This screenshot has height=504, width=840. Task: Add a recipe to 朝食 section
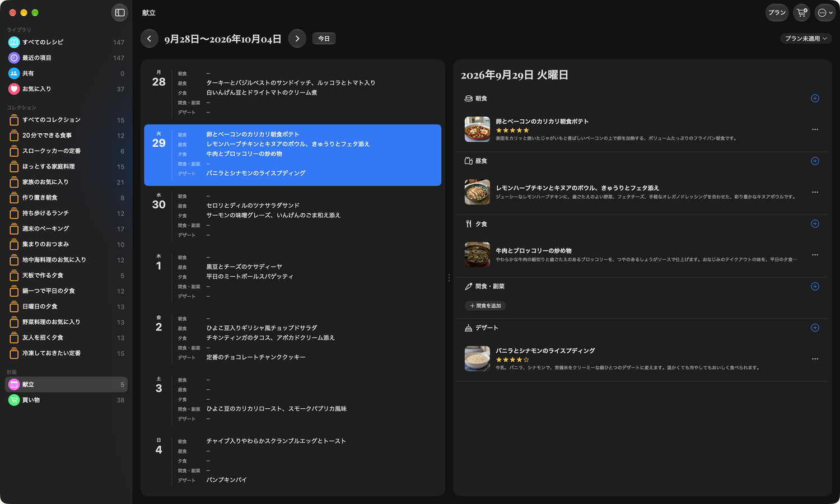[x=815, y=99]
